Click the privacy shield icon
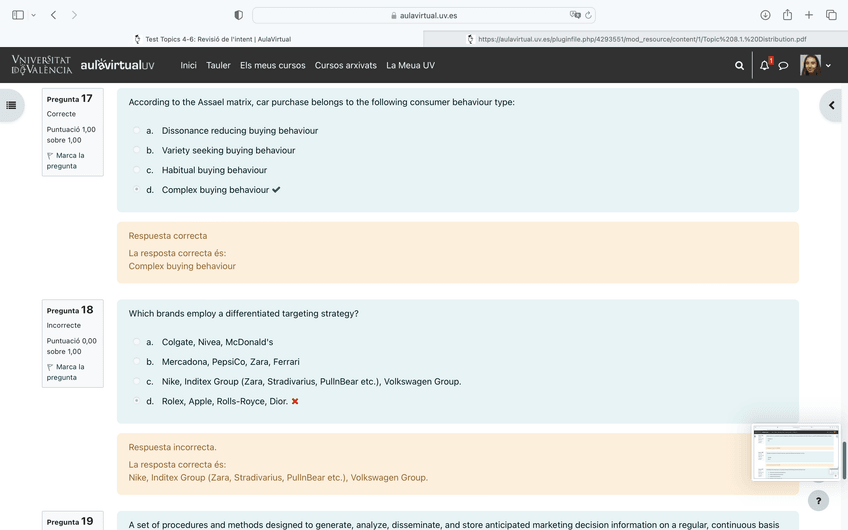This screenshot has width=848, height=530. (x=238, y=15)
